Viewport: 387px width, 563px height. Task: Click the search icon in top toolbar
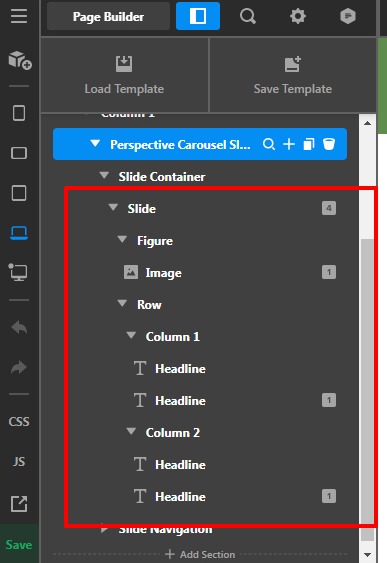[248, 16]
